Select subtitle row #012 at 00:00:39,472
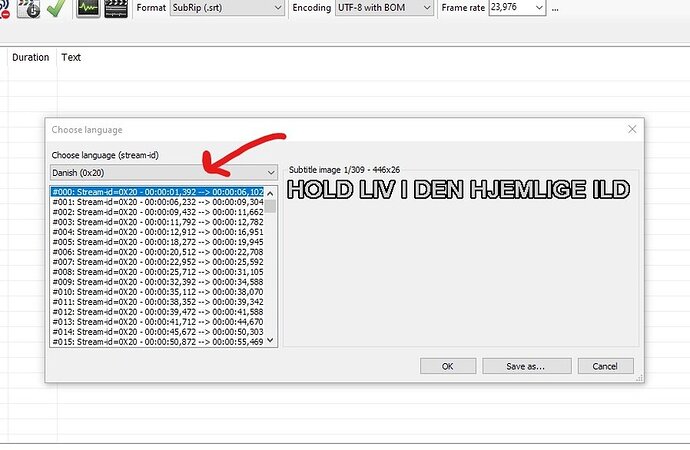Viewport: 690px width, 450px height. pyautogui.click(x=158, y=312)
